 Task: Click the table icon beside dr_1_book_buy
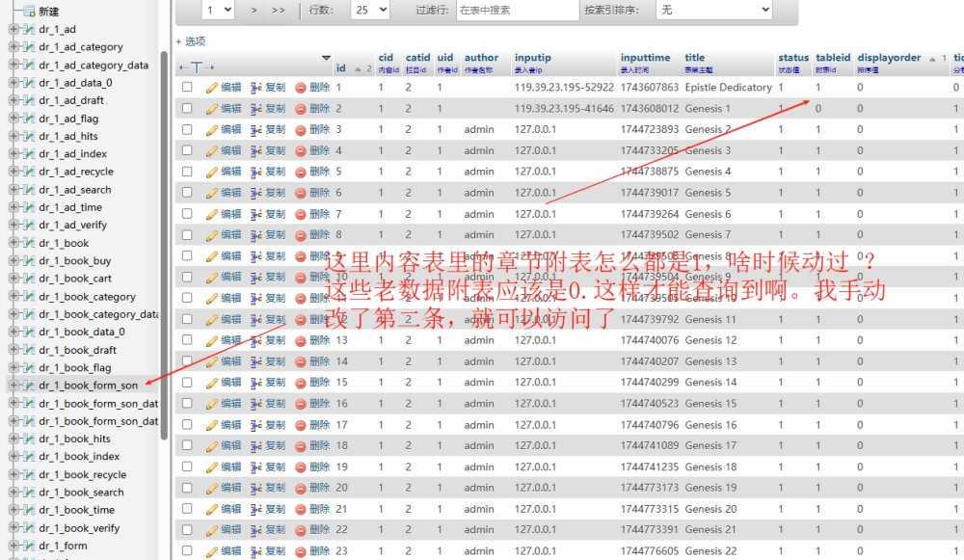pos(29,260)
